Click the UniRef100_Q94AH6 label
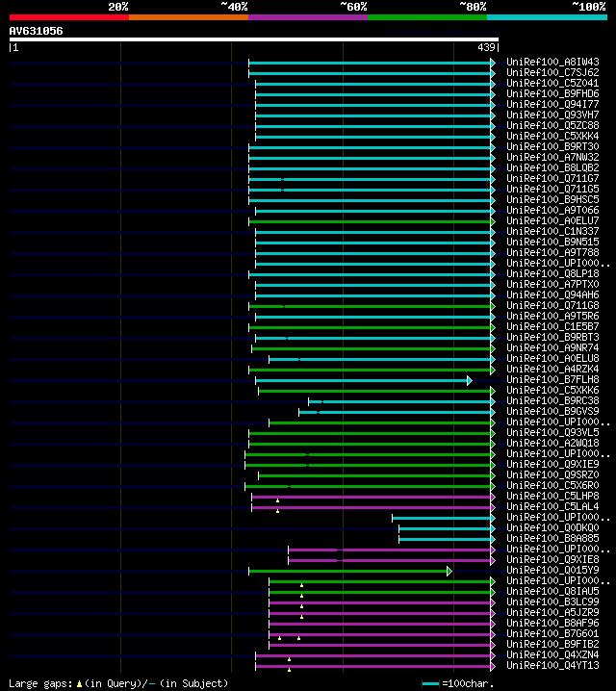The width and height of the screenshot is (616, 691). [x=552, y=294]
